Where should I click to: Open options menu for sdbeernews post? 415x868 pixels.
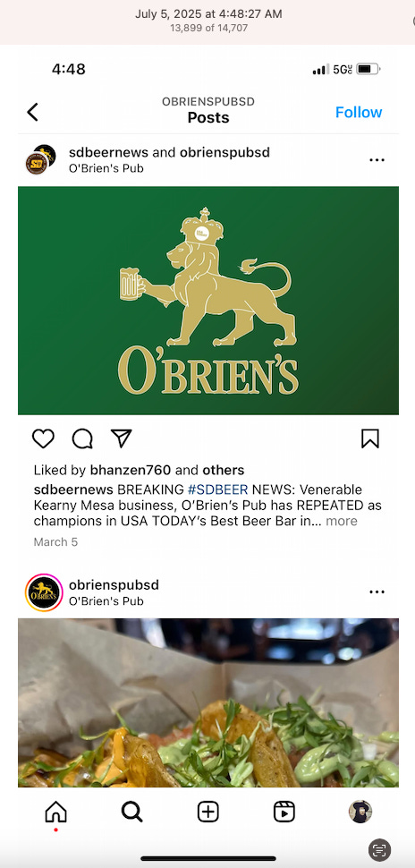pos(377,160)
